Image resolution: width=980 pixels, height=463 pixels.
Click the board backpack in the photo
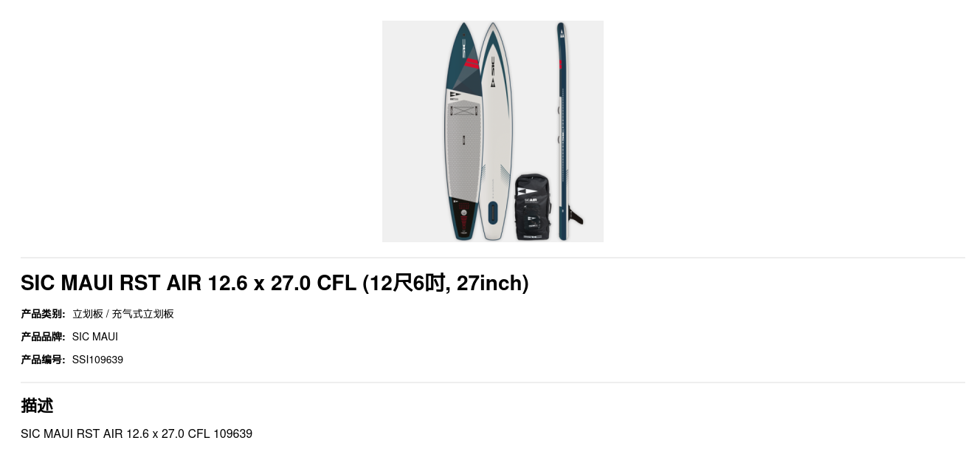pyautogui.click(x=532, y=207)
